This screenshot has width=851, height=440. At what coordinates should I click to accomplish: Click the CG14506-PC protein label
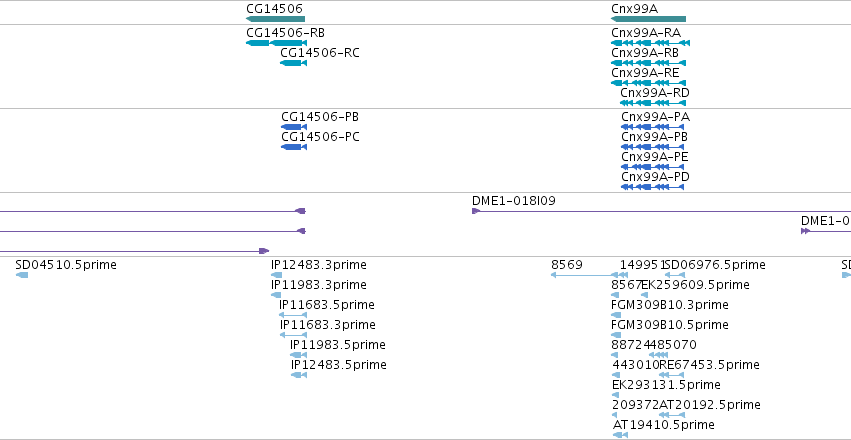[x=320, y=137]
